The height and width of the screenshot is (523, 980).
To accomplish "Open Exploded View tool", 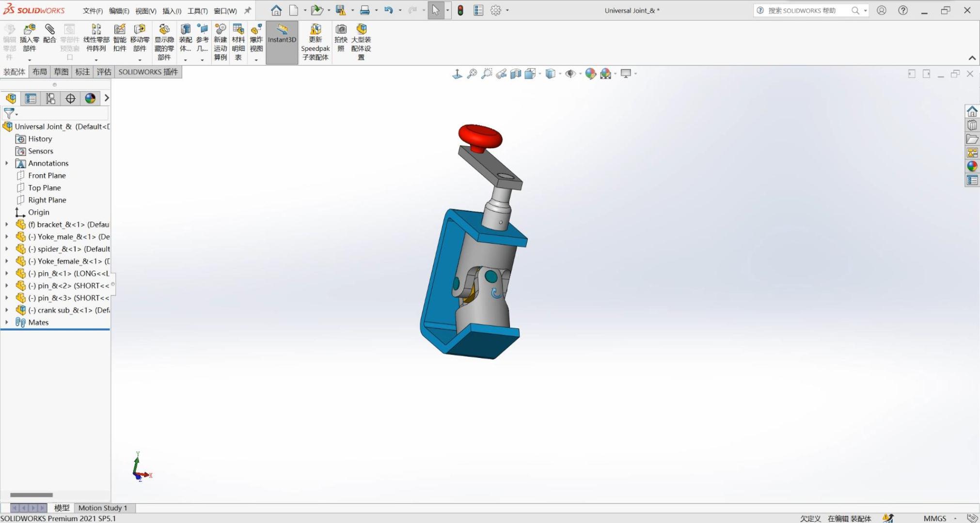I will (x=256, y=30).
